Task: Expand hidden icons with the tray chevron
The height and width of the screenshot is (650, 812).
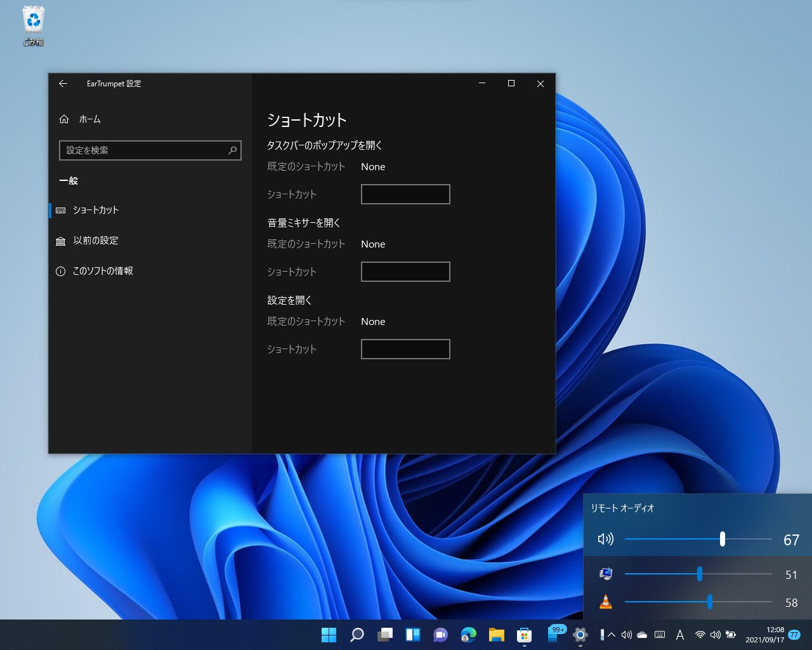Action: tap(610, 634)
